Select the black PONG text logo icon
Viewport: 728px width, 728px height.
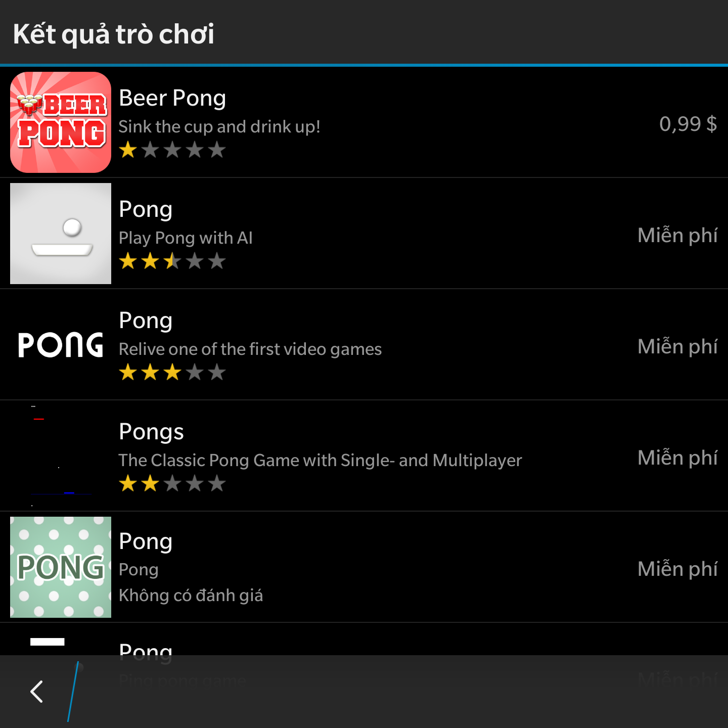pos(61,345)
